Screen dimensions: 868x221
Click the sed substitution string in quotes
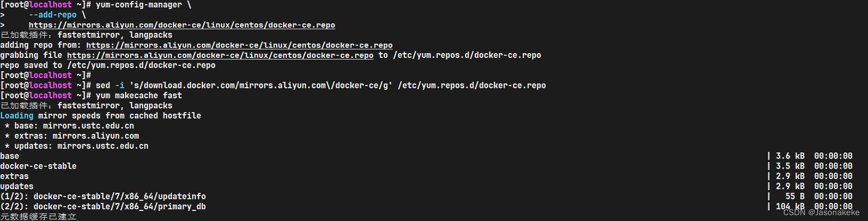point(261,86)
